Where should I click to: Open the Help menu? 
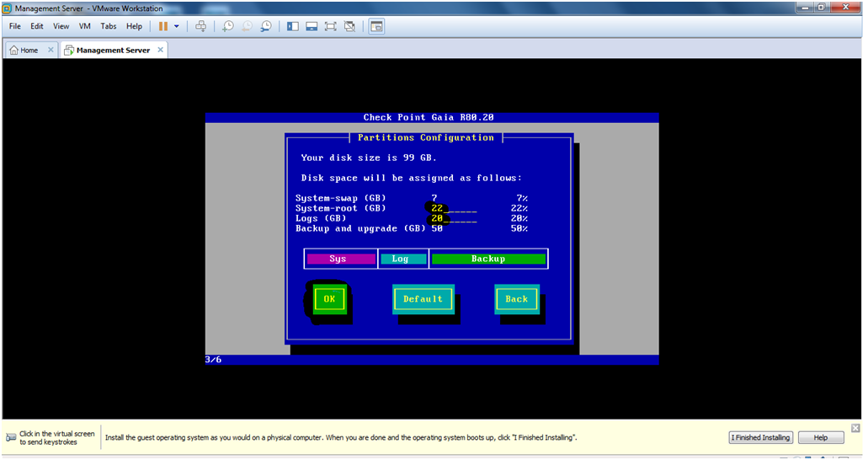point(134,26)
